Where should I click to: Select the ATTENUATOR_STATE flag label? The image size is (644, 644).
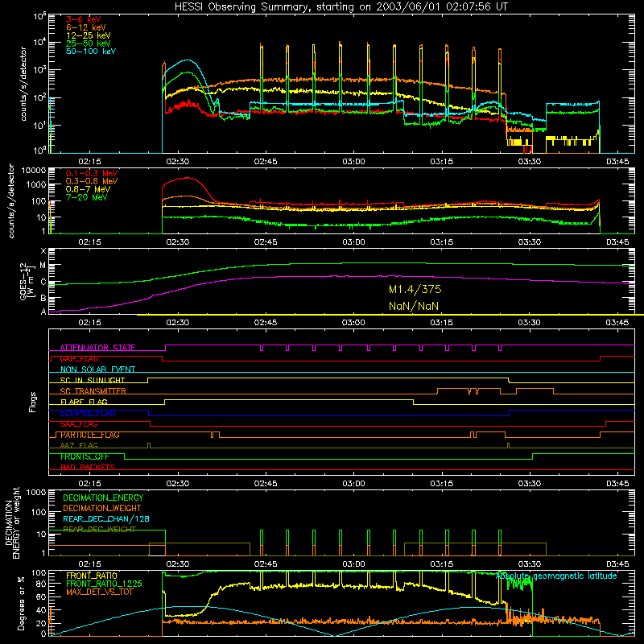click(97, 348)
